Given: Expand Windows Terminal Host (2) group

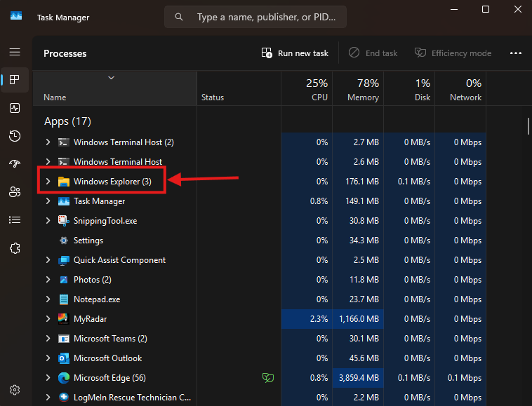Looking at the screenshot, I should 48,142.
